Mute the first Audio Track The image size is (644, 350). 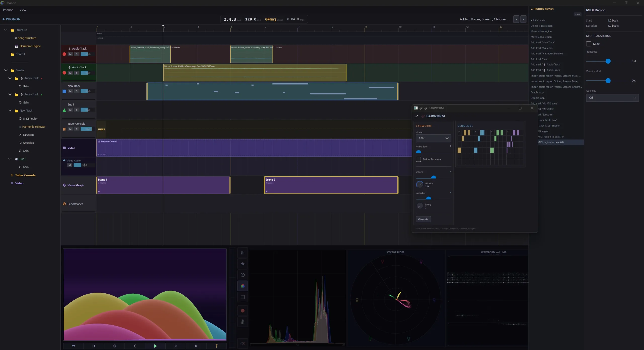[x=70, y=54]
